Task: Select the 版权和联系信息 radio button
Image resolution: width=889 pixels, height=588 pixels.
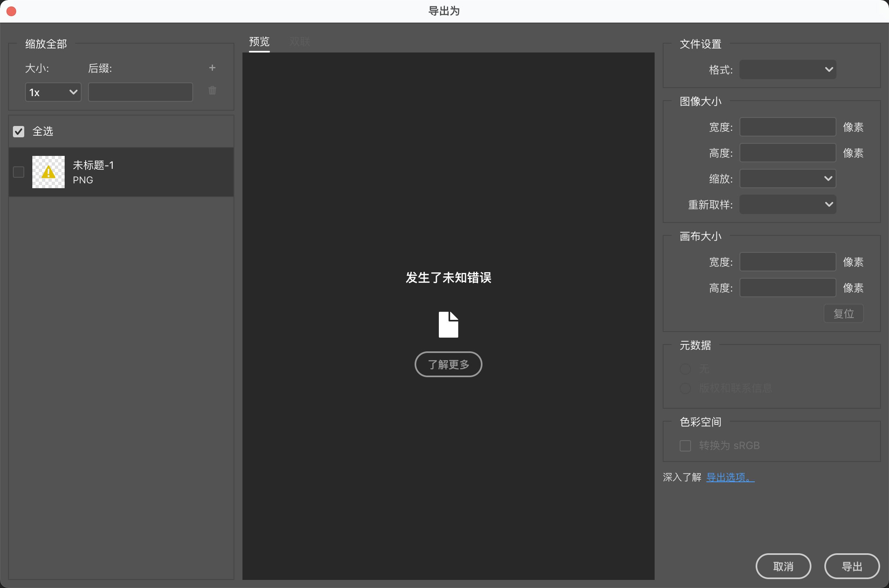Action: pos(685,388)
